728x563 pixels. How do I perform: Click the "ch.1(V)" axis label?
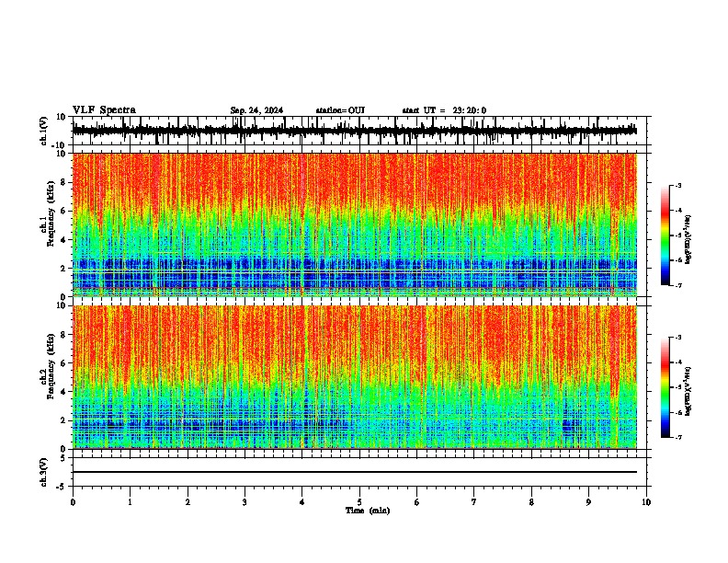[43, 131]
